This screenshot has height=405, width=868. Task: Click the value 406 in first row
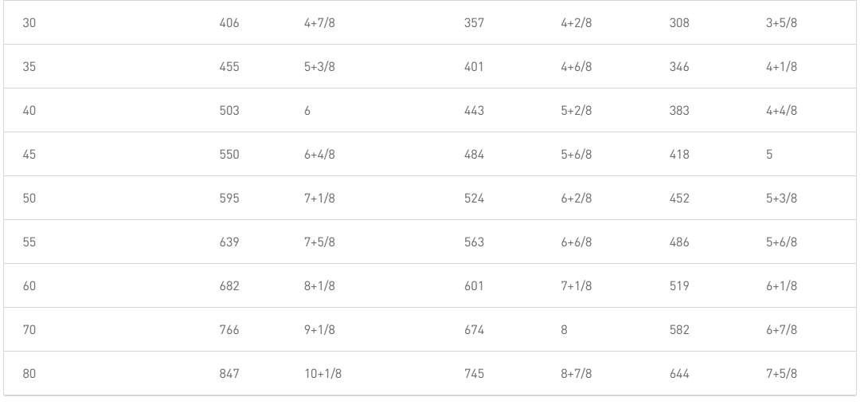(x=229, y=23)
